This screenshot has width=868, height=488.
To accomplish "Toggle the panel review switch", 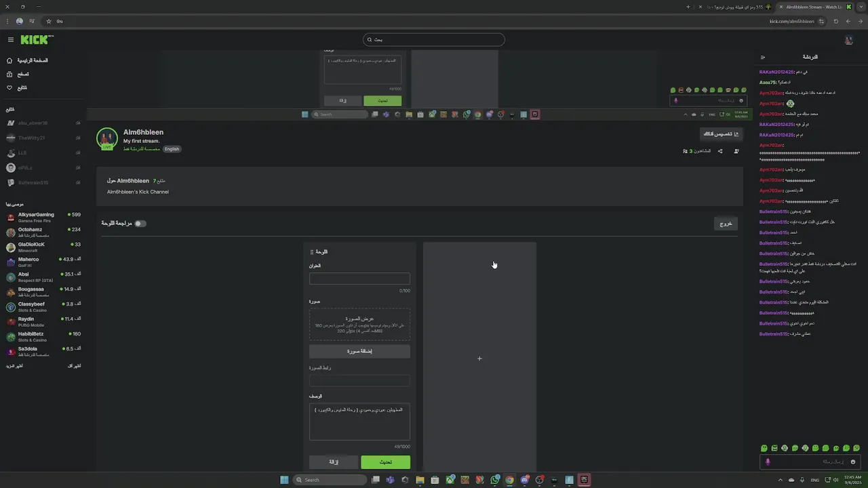I will 140,224.
